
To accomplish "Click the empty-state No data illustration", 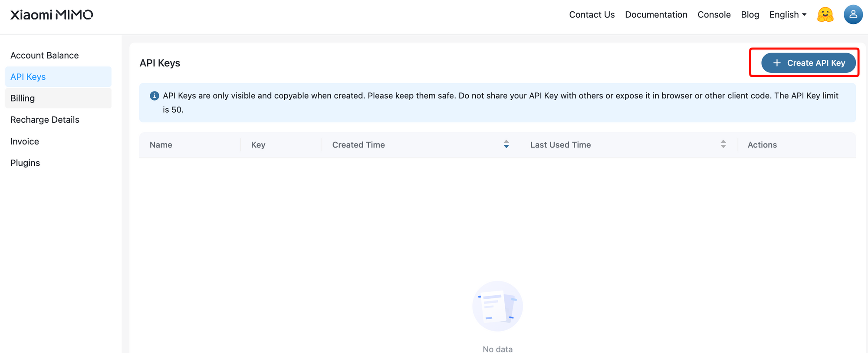I will point(497,306).
